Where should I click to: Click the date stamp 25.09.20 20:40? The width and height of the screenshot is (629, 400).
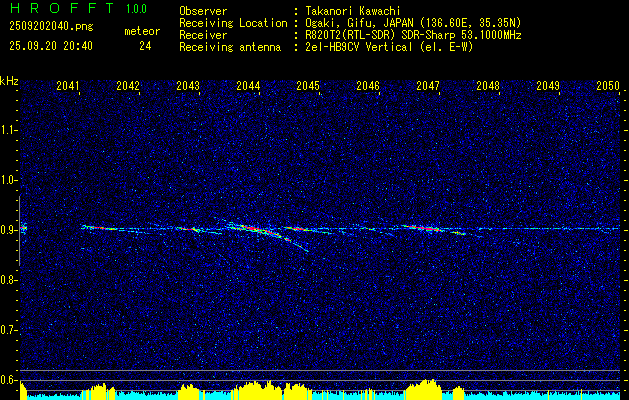pos(51,46)
